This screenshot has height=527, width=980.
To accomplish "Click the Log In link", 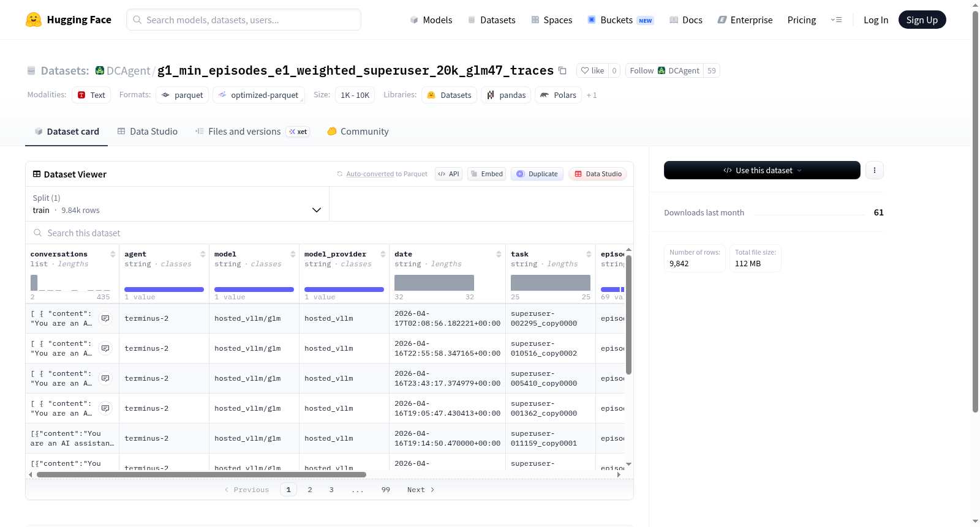I will (x=876, y=20).
